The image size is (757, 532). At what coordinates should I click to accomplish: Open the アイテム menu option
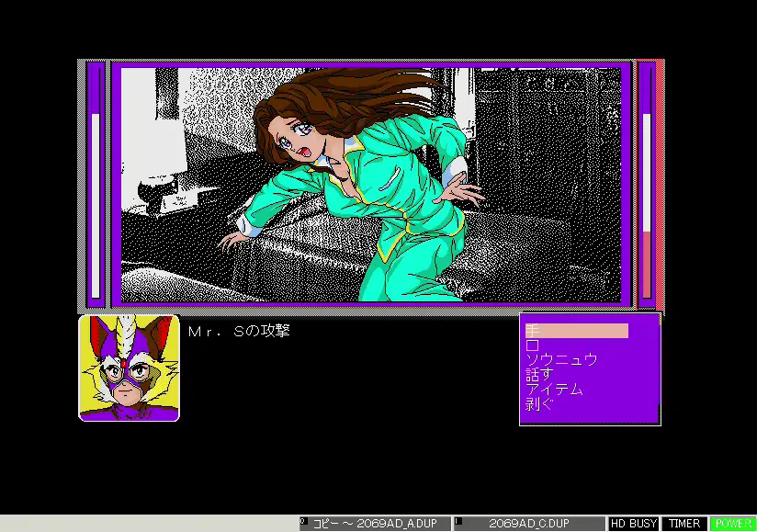(554, 389)
